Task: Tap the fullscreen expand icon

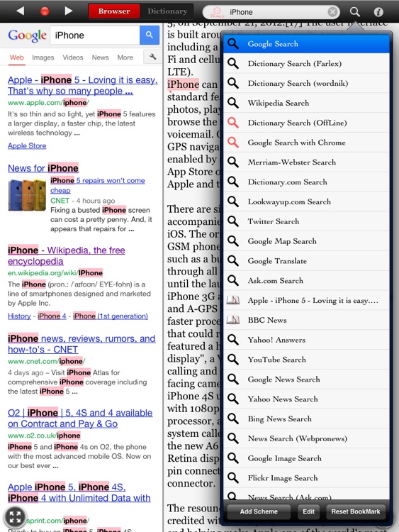Action: pos(15,517)
